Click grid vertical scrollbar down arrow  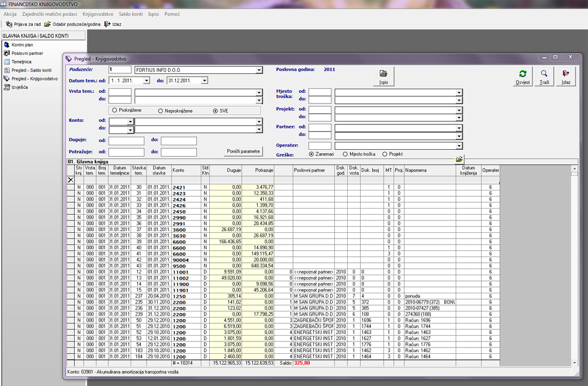(574, 363)
